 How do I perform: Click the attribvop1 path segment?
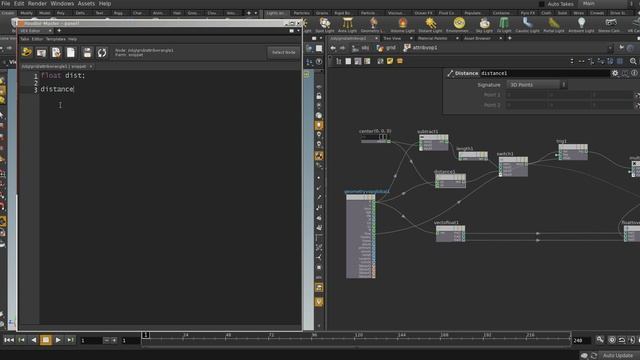click(420, 48)
